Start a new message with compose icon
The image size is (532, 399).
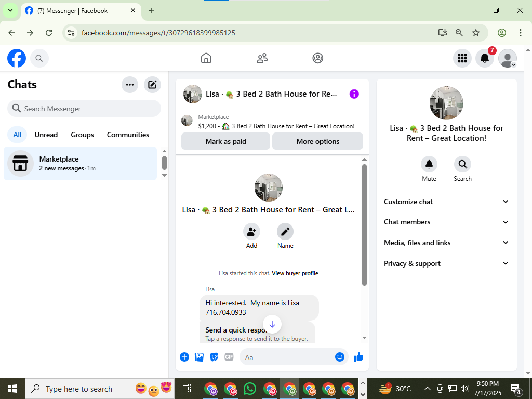point(152,85)
